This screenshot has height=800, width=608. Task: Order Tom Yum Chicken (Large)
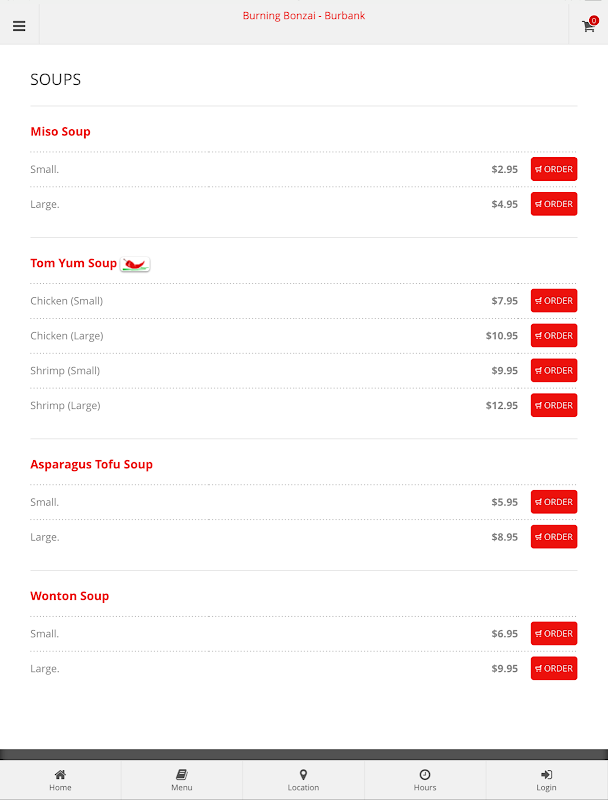point(554,336)
